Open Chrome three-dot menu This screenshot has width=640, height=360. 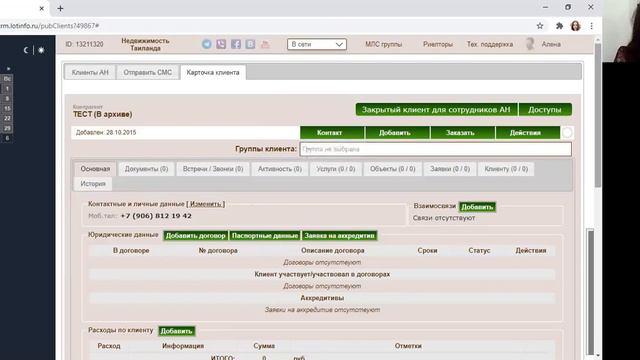click(x=591, y=26)
